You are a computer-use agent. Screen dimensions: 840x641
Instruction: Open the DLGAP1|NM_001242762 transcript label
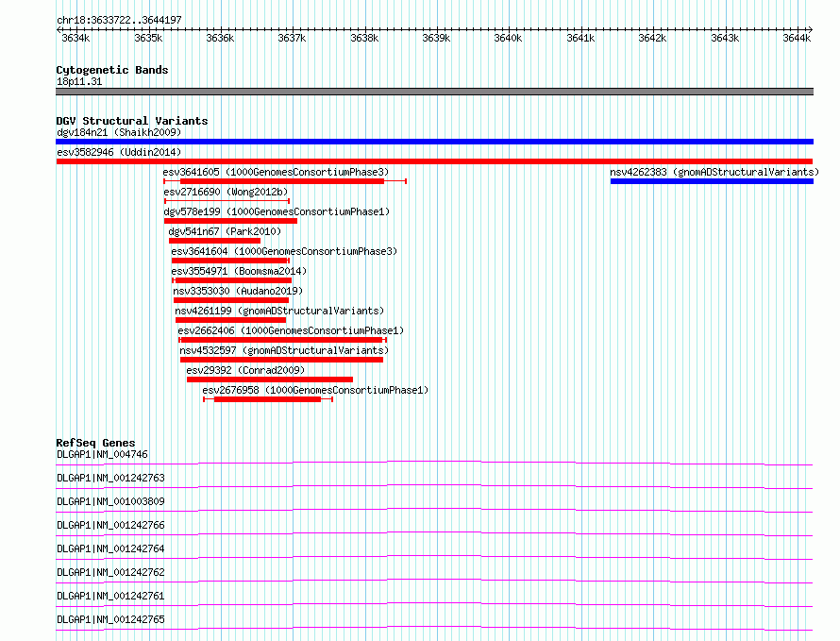click(x=110, y=572)
